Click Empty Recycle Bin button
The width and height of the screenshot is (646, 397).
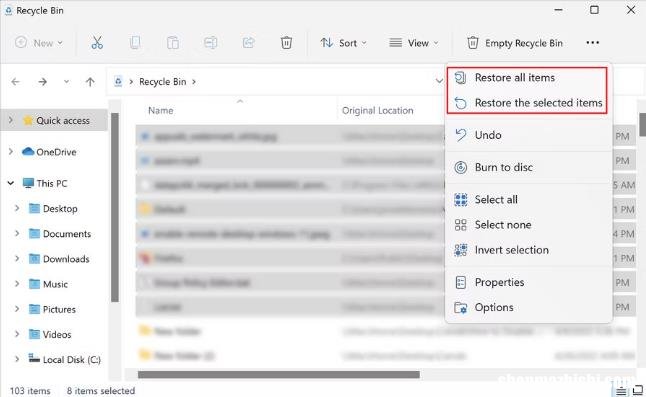coord(515,43)
